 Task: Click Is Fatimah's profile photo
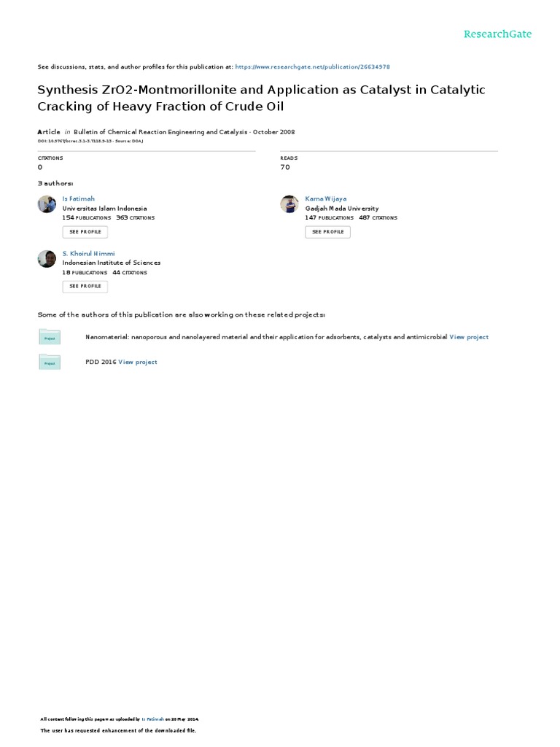47,204
